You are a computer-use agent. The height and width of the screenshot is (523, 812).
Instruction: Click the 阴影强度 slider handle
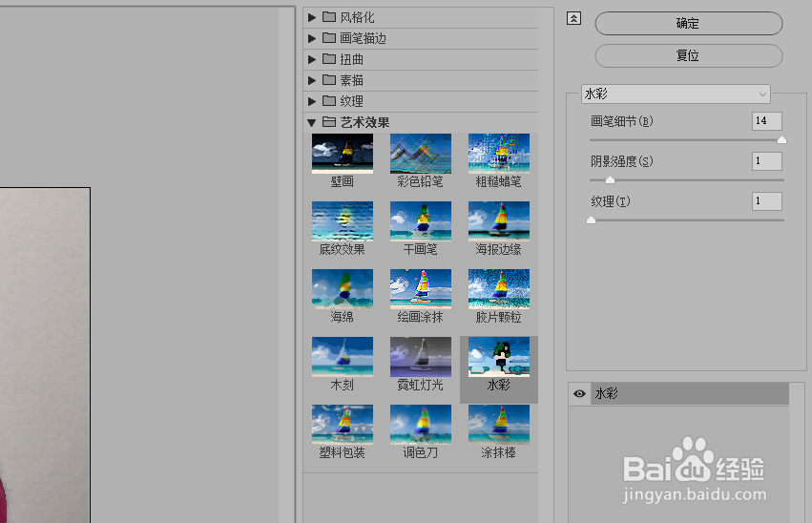[x=610, y=179]
